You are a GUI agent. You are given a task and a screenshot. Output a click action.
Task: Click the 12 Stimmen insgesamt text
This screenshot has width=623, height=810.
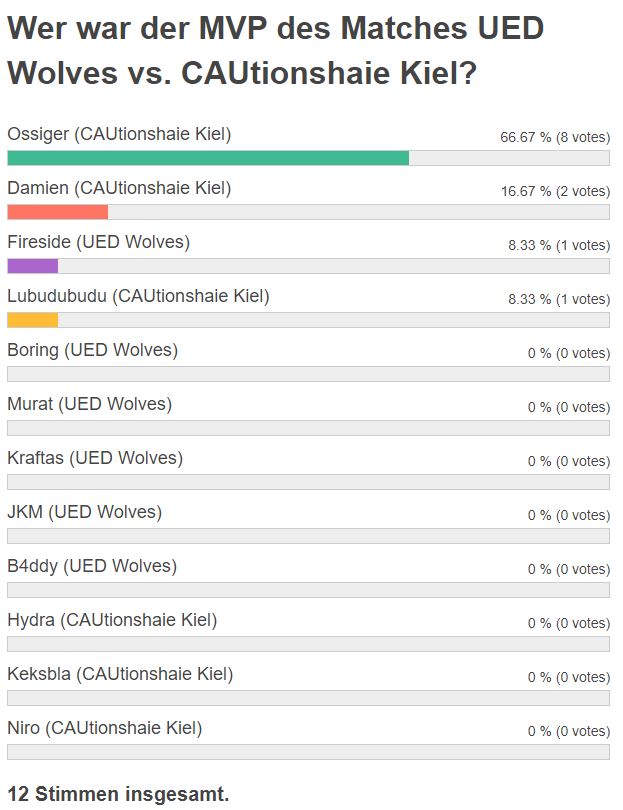coord(118,794)
